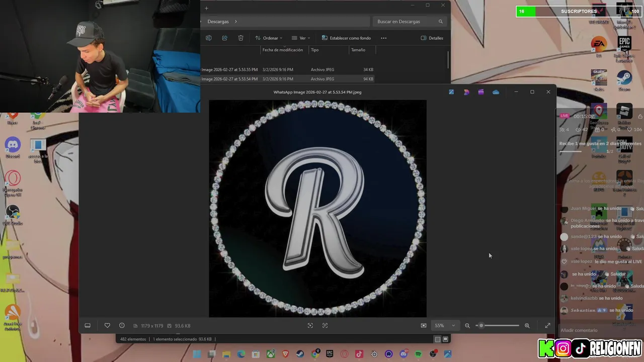
Task: Adjust the Photos zoom slider
Action: (x=498, y=326)
